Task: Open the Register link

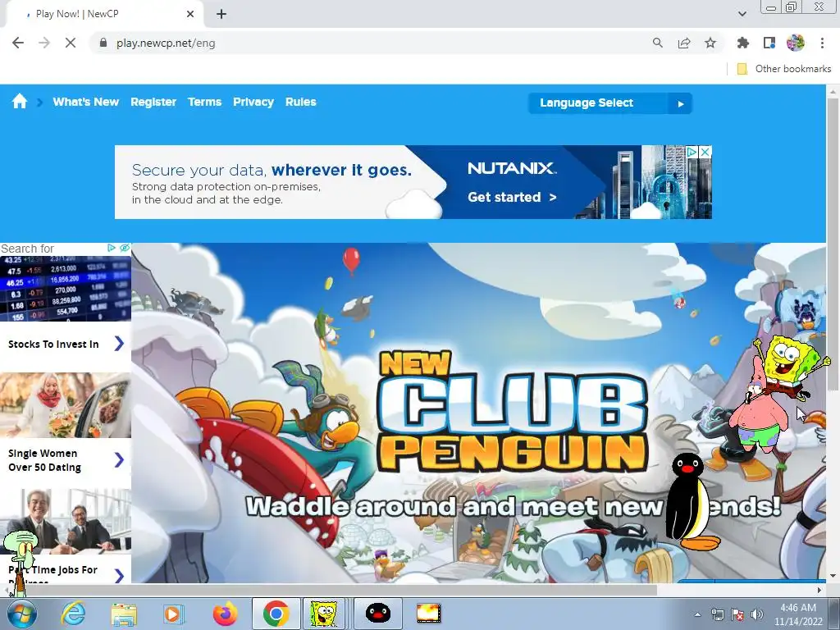Action: (x=153, y=102)
